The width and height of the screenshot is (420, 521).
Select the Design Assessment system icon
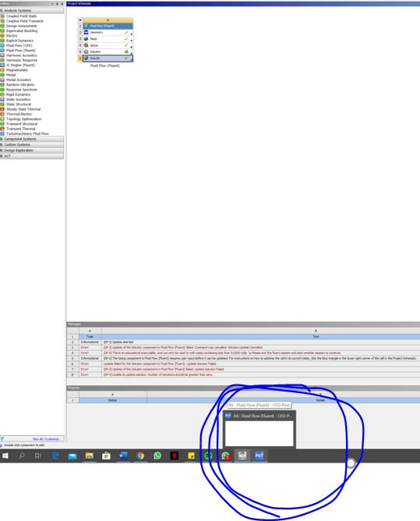pos(2,26)
